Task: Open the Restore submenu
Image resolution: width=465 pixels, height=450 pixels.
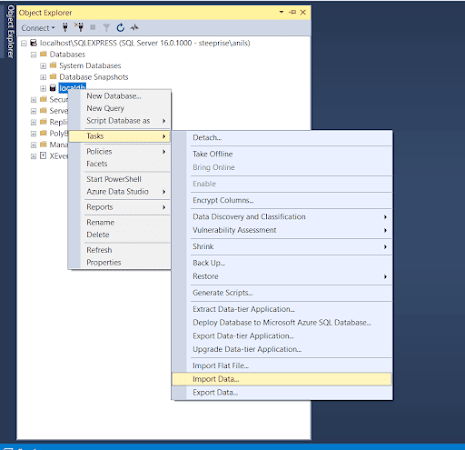Action: pos(282,276)
